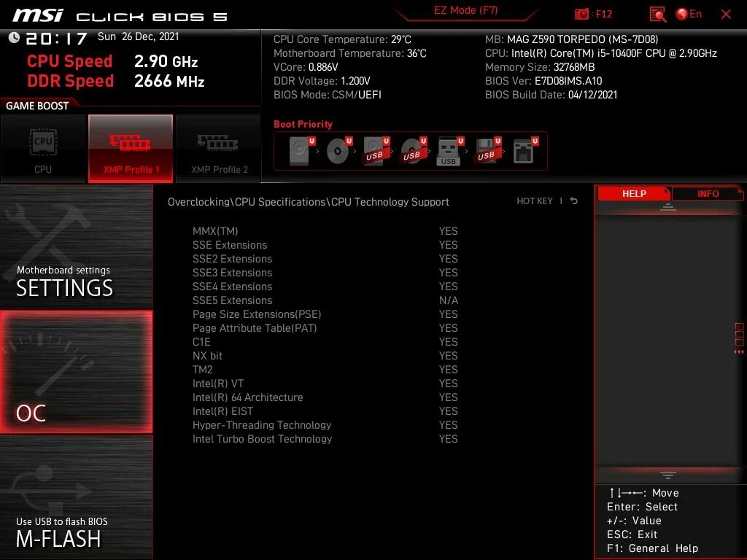Click the help panel top scroll handle
Image resolution: width=747 pixels, height=560 pixels.
click(x=668, y=206)
